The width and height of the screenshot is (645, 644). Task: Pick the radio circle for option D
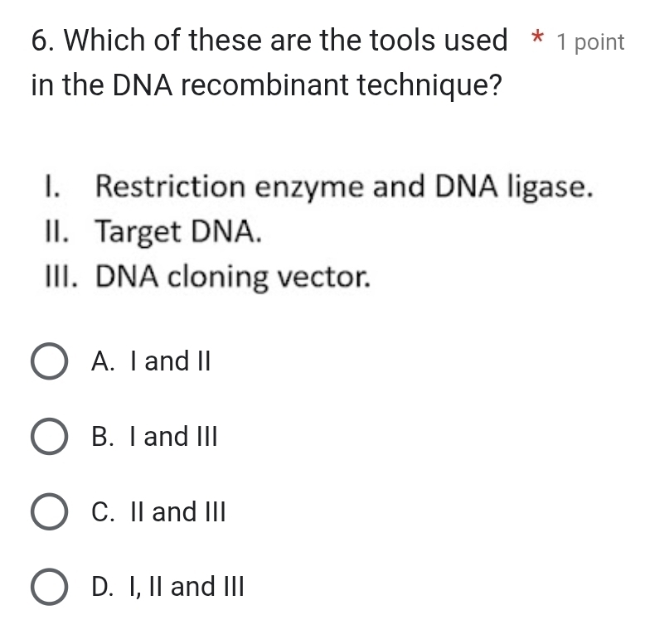tap(50, 587)
